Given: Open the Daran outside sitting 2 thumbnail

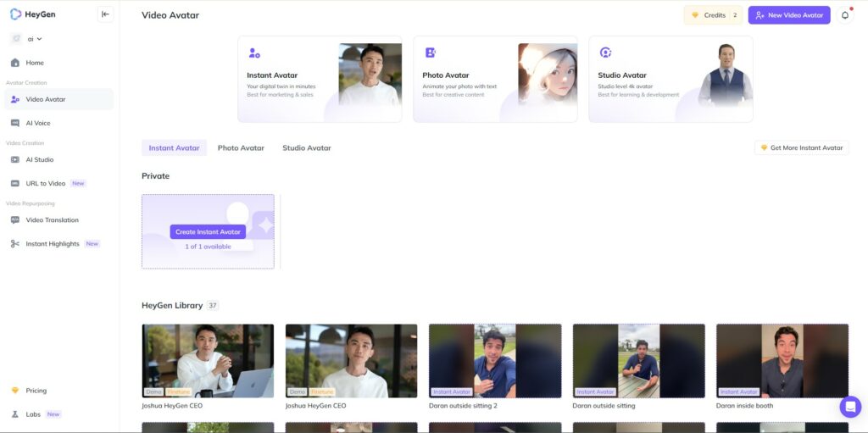Looking at the screenshot, I should (x=495, y=361).
